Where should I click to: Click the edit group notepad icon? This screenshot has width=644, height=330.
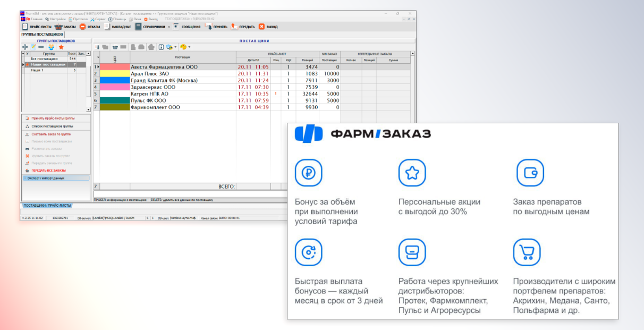pyautogui.click(x=33, y=47)
